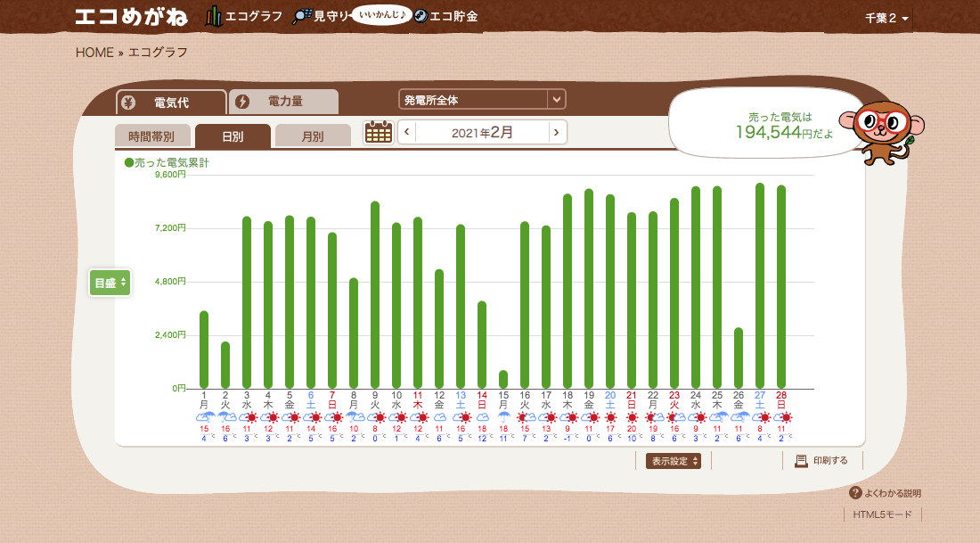Click the printer icon
980x543 pixels.
(801, 461)
